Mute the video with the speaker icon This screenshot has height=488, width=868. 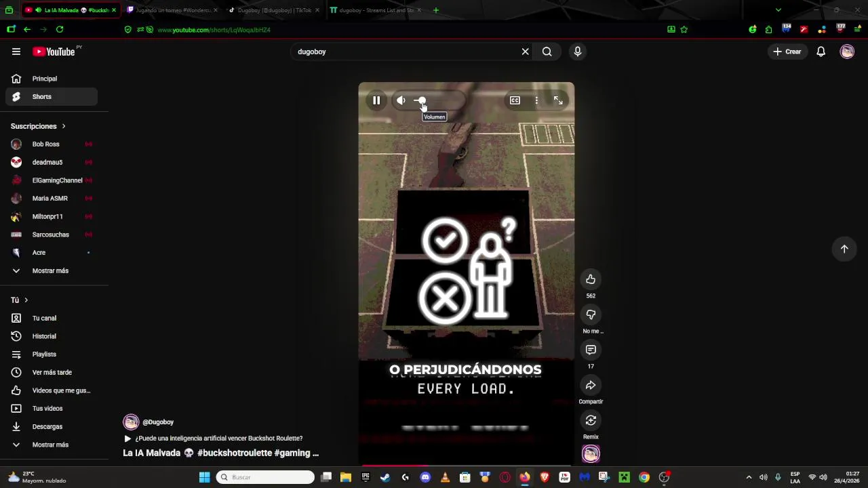[x=401, y=100]
